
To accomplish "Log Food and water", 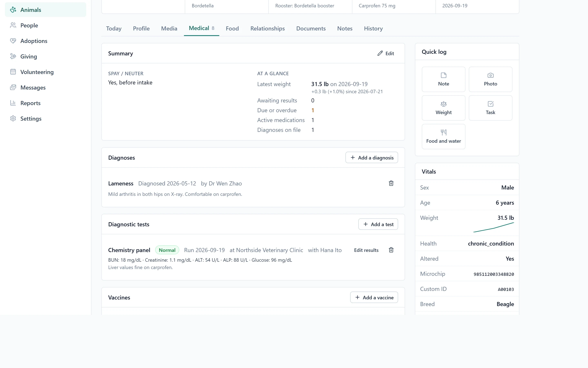I will tap(443, 137).
